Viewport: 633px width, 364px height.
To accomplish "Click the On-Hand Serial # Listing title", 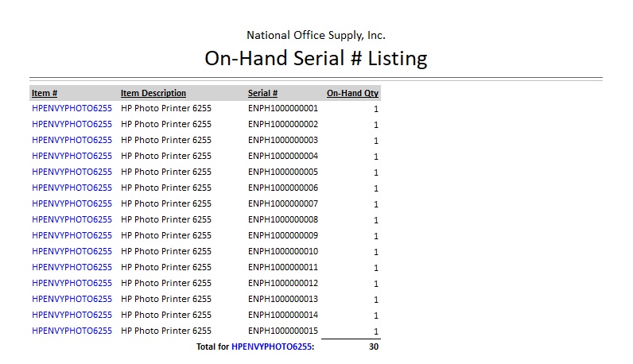I will pyautogui.click(x=316, y=58).
